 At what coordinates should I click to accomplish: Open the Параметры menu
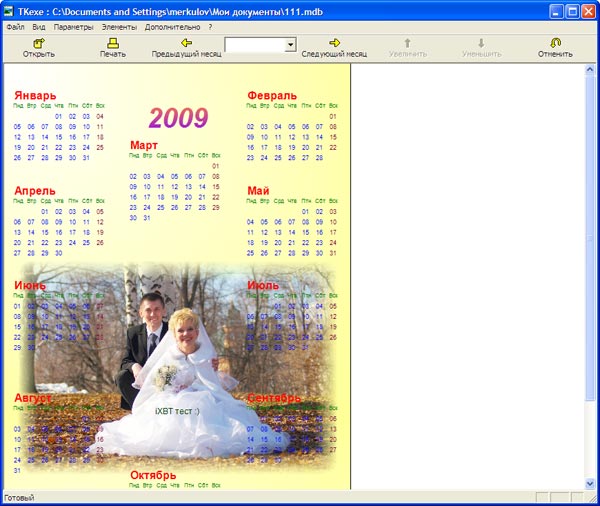[73, 27]
